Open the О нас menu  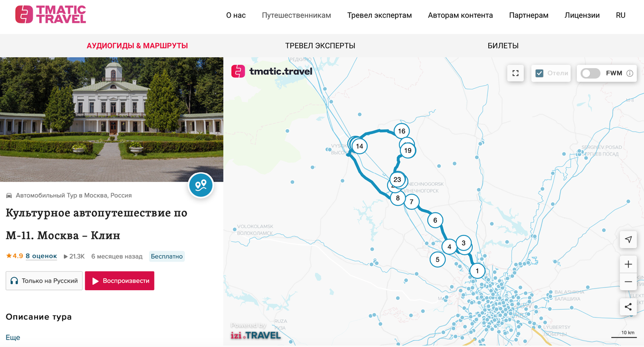point(236,16)
